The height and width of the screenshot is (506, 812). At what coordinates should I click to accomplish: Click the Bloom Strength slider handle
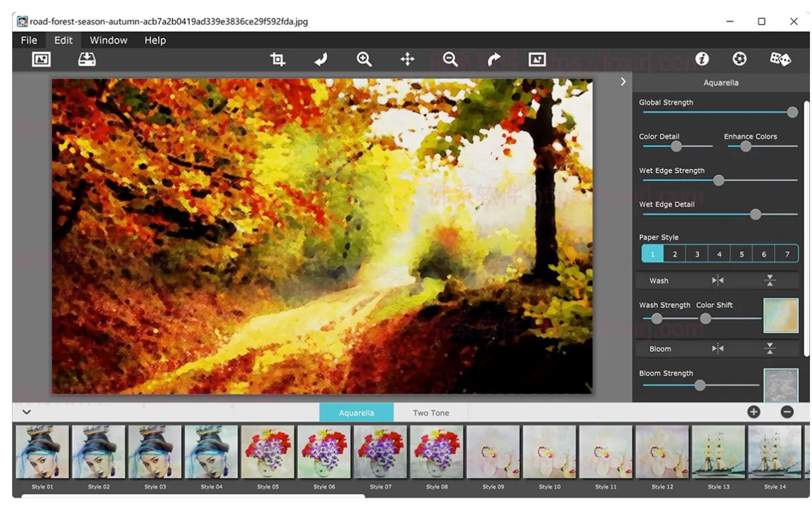coord(700,385)
